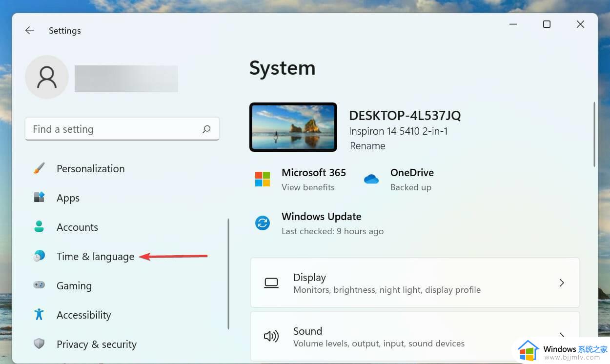
Task: Maximize the Settings window
Action: (547, 24)
